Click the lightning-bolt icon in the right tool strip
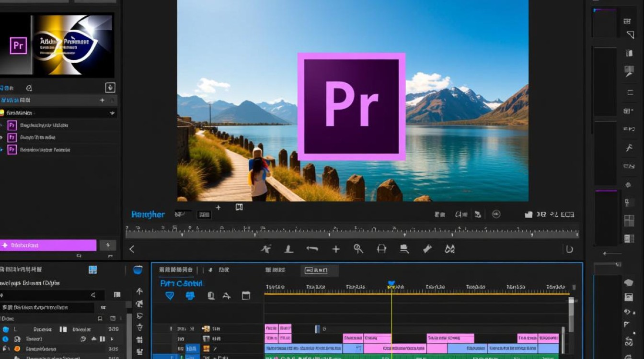Viewport: 644px width, 359px height. click(x=629, y=148)
